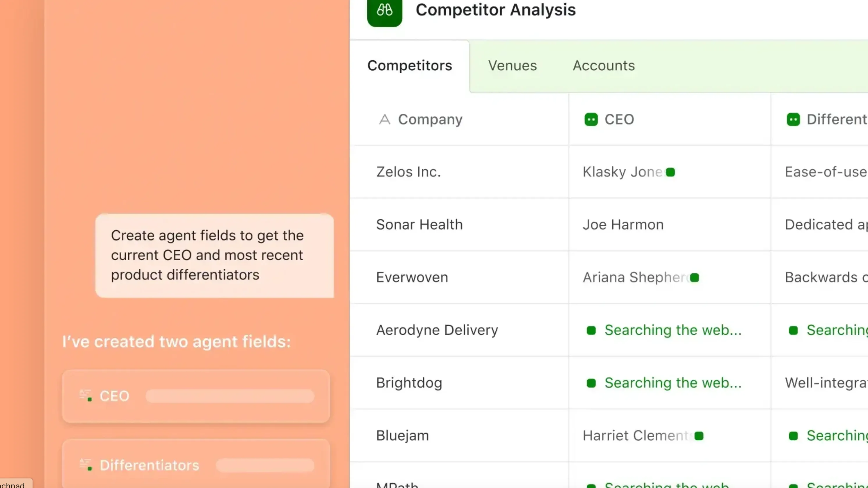
Task: Click the agent icon beside Differentiators header
Action: (793, 120)
